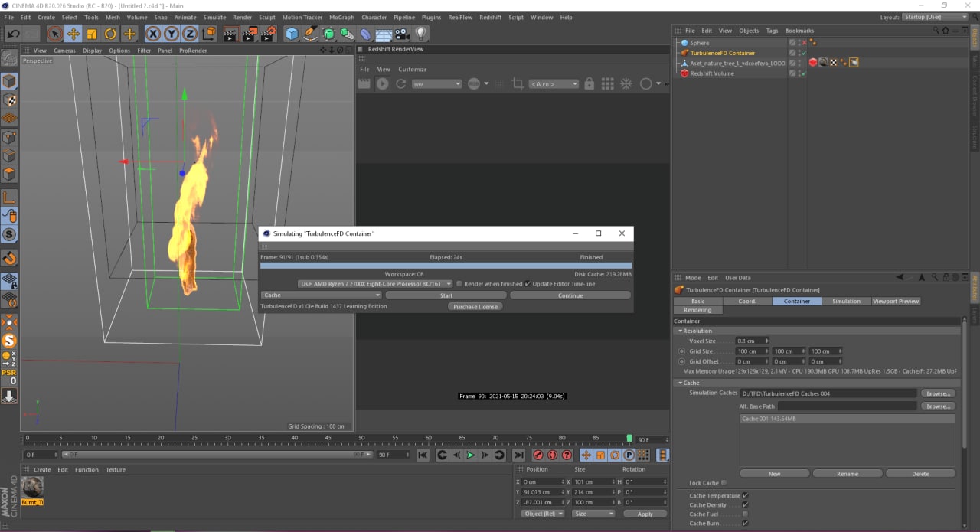The width and height of the screenshot is (980, 532).
Task: Select the Sphere object in Object Manager
Action: click(699, 43)
